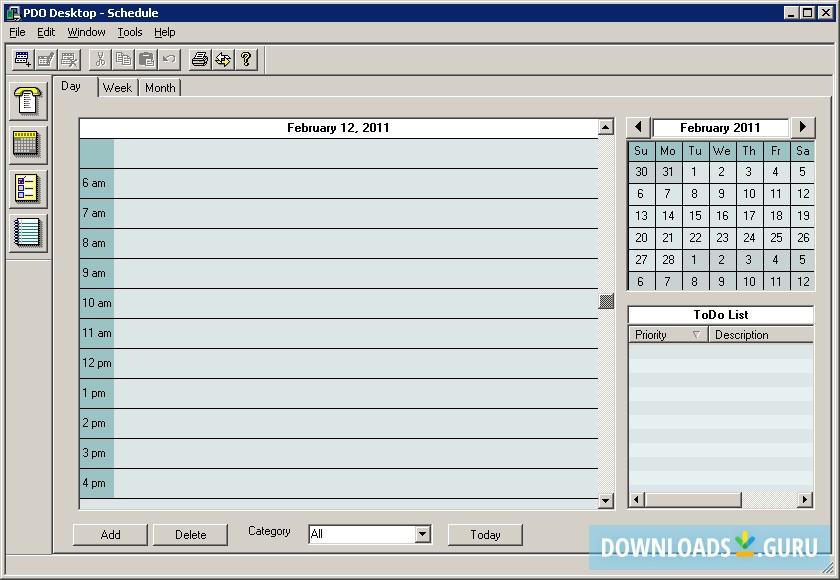Select February 16 in the mini calendar
Screen dimensions: 840x580
722,216
